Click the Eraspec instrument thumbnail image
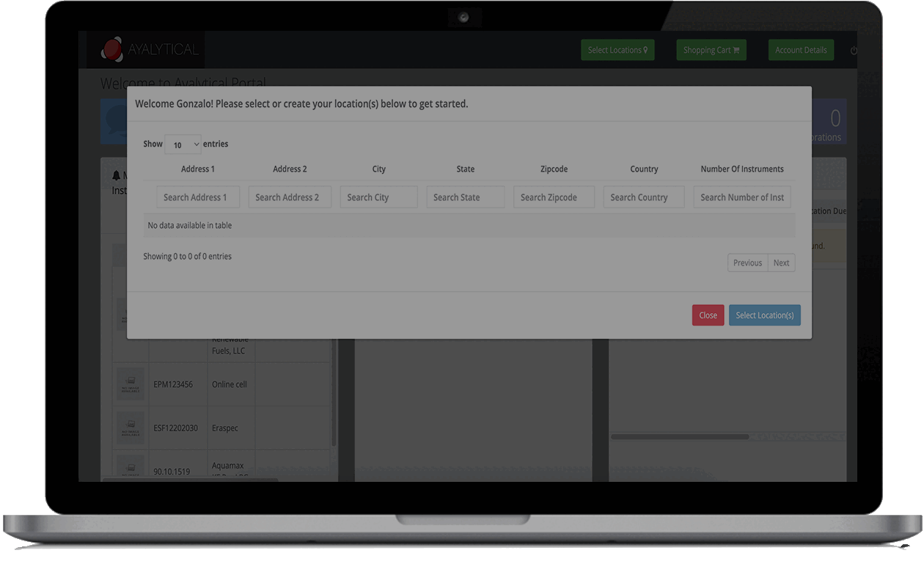924x586 pixels. click(x=131, y=428)
